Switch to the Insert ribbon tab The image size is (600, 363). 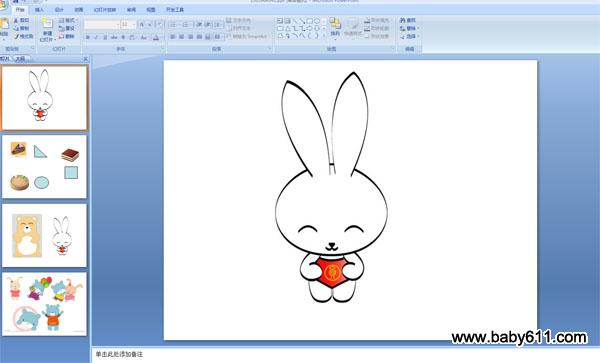point(39,10)
